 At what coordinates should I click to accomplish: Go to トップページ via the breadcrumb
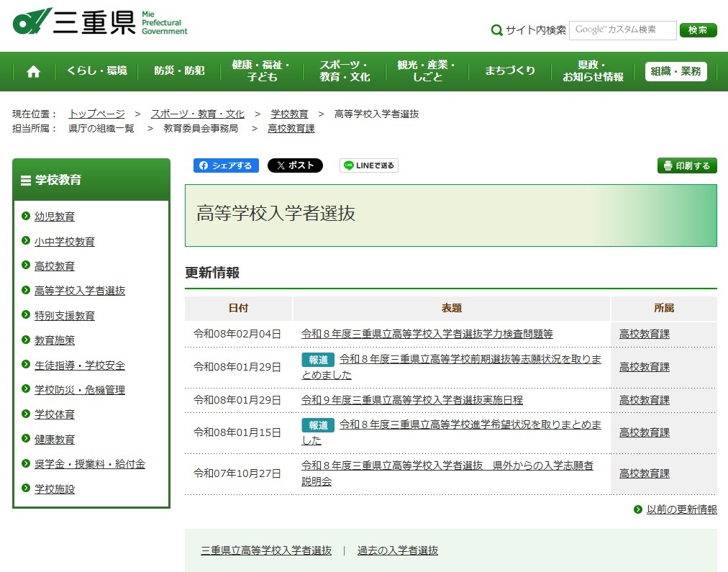(x=96, y=113)
